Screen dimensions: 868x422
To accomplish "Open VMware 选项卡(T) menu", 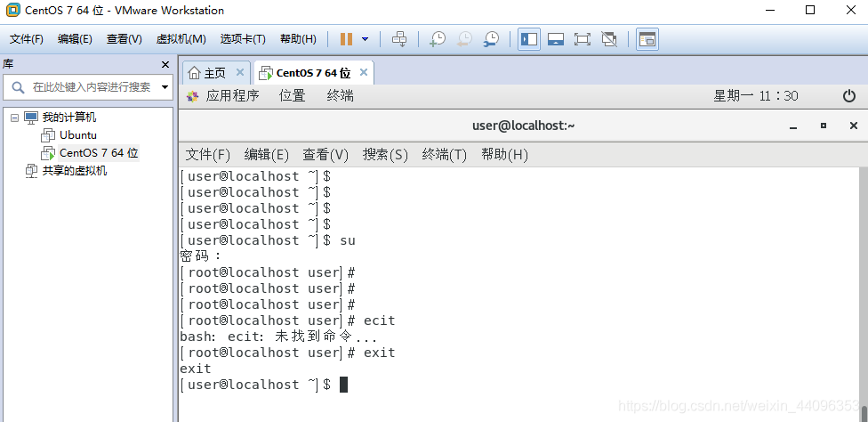I will point(243,39).
